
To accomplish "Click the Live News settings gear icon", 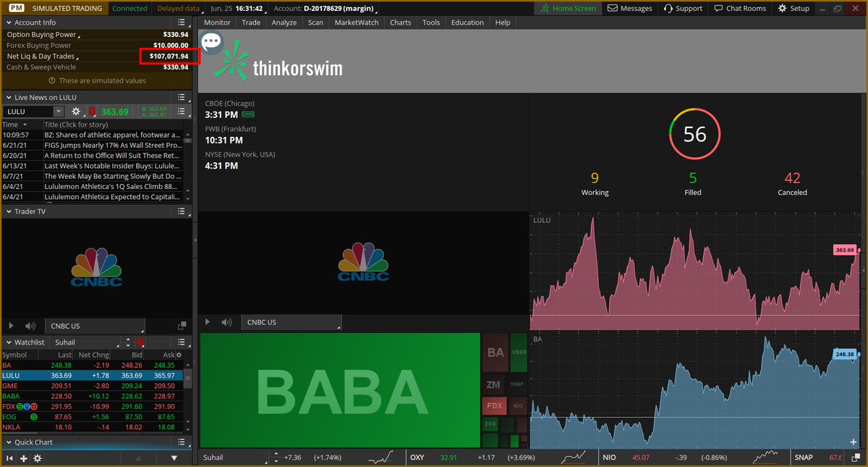I will (76, 112).
